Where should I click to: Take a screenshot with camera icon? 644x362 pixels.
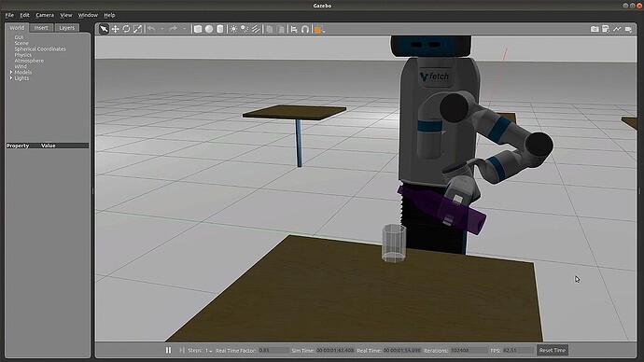tap(595, 29)
